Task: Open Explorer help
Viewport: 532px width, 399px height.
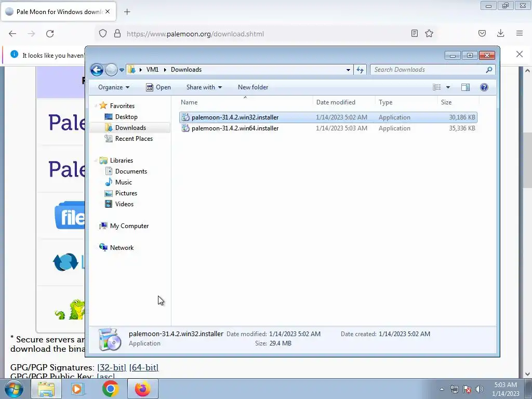Action: tap(484, 87)
